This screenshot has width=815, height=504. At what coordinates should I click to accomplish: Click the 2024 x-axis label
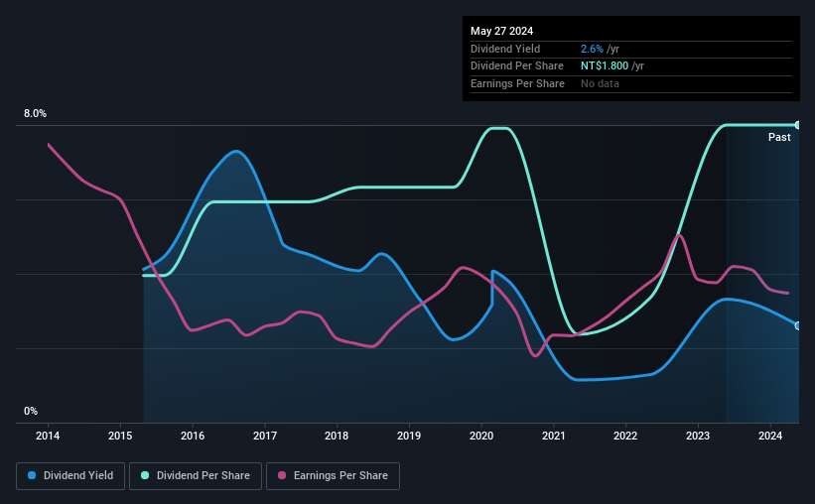point(770,436)
